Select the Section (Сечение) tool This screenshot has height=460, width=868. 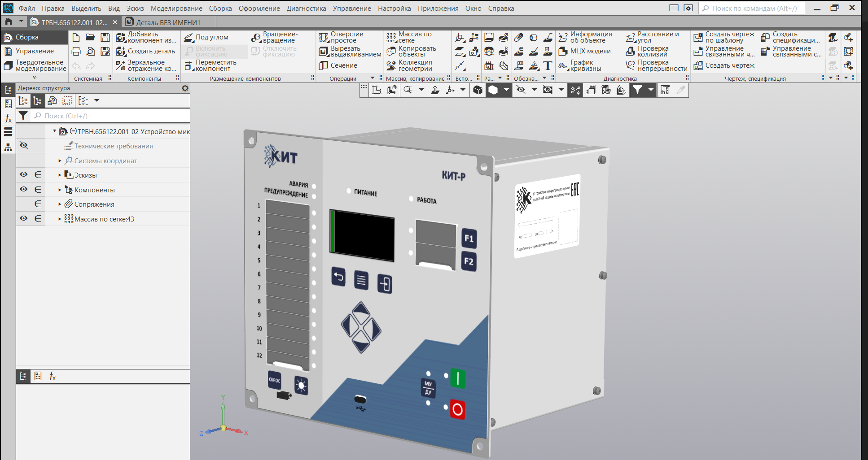point(338,65)
